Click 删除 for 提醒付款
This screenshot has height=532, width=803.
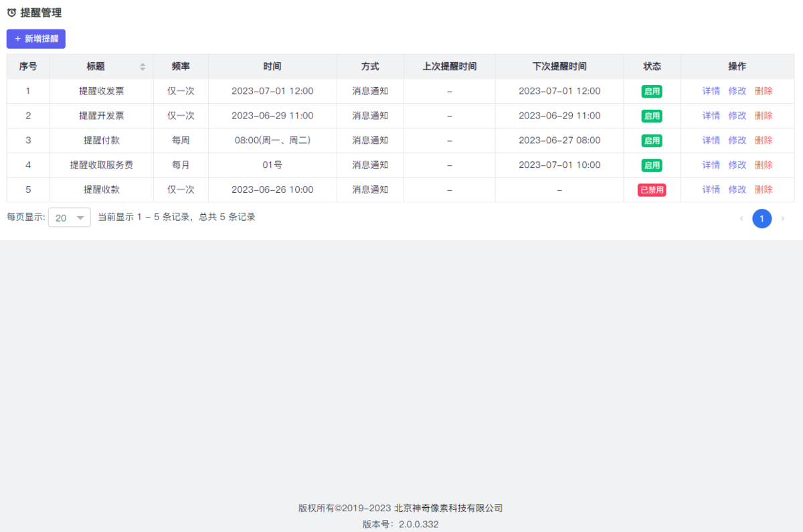pyautogui.click(x=763, y=140)
